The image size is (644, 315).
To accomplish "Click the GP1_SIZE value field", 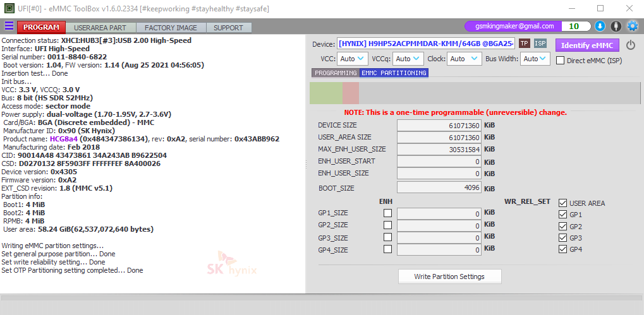I will coord(439,214).
